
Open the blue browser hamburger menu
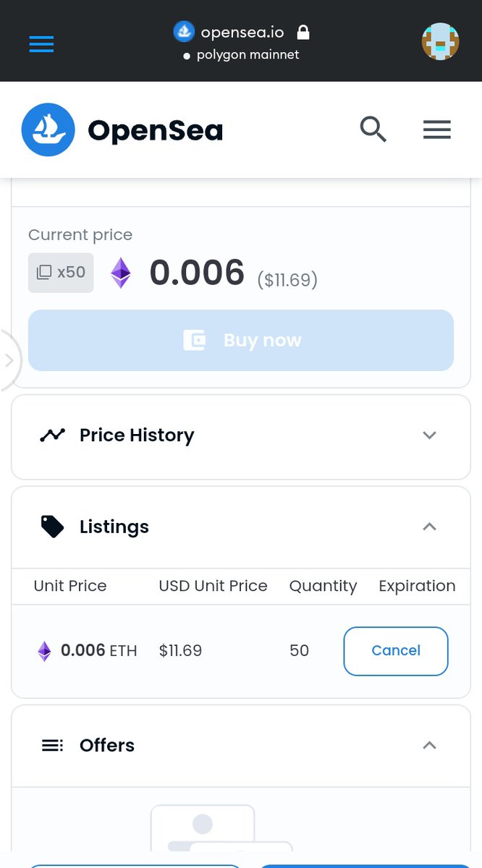[41, 43]
